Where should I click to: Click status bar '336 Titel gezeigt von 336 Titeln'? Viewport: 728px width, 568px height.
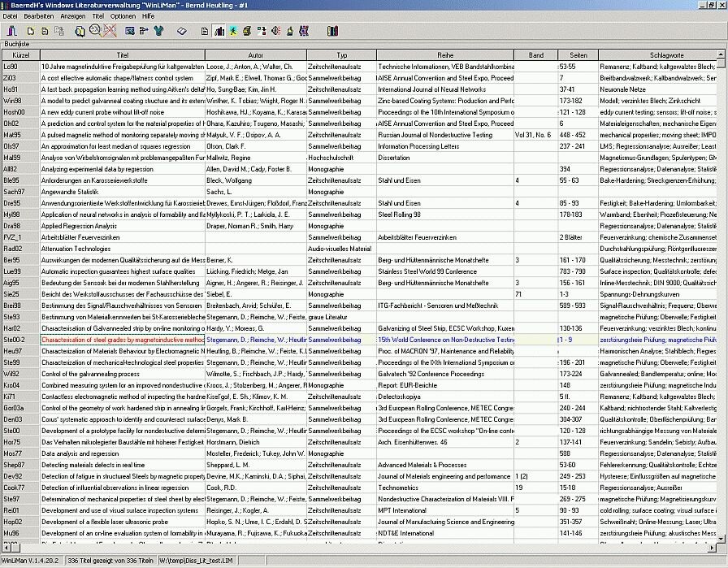[110, 561]
